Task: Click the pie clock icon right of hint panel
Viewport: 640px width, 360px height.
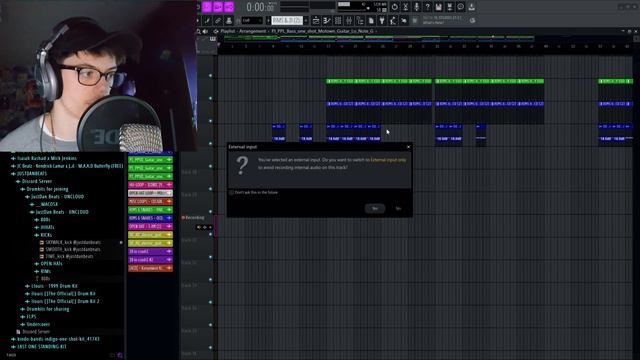Action: [472, 20]
